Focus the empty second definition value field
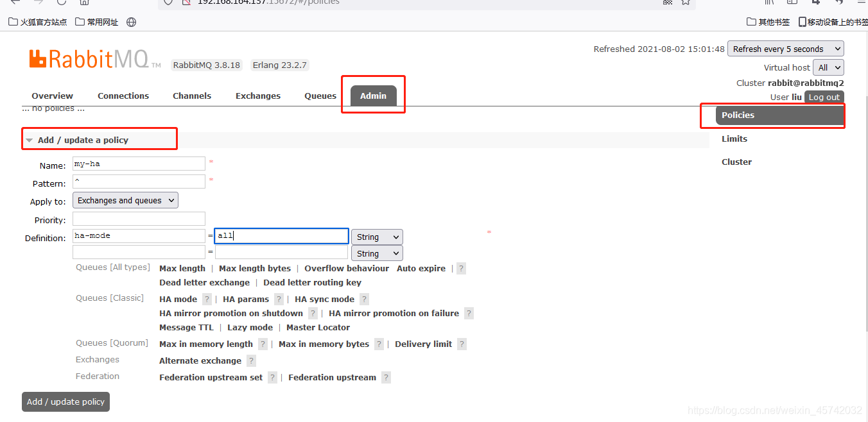The image size is (868, 422). click(x=281, y=252)
